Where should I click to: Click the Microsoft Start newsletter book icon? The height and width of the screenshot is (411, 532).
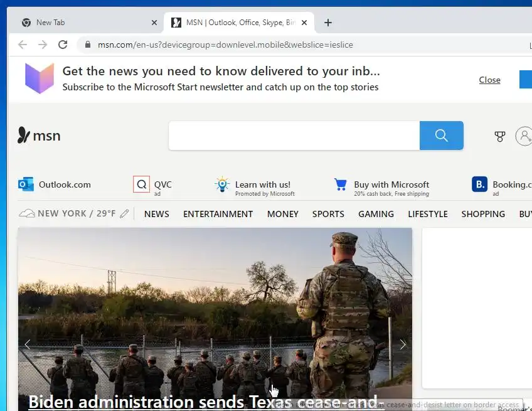click(40, 78)
